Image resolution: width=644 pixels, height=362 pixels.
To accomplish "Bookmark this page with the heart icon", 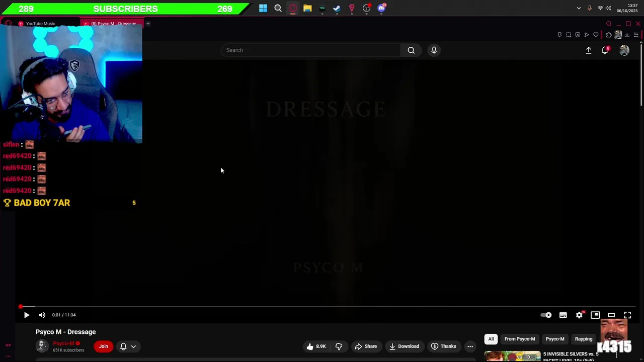I will 596,35.
